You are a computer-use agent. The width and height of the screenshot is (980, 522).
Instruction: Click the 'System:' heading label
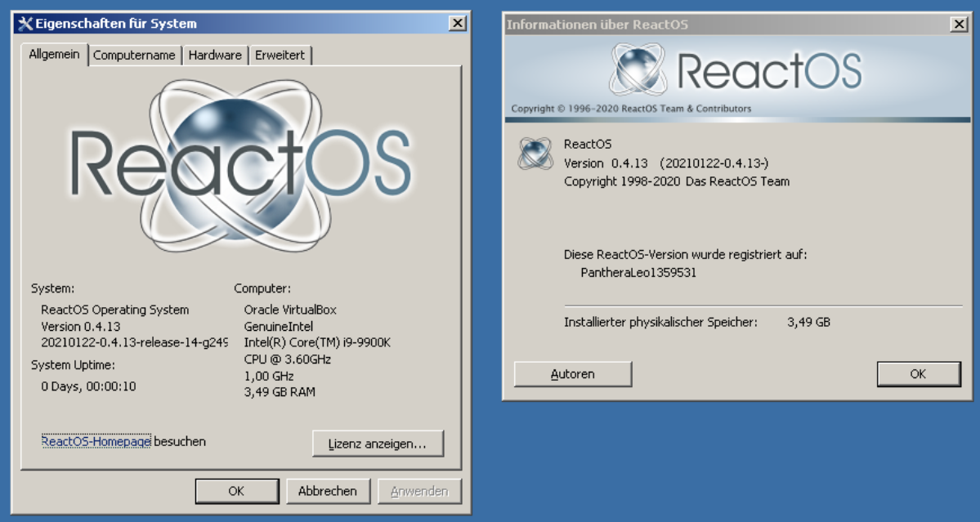point(53,288)
